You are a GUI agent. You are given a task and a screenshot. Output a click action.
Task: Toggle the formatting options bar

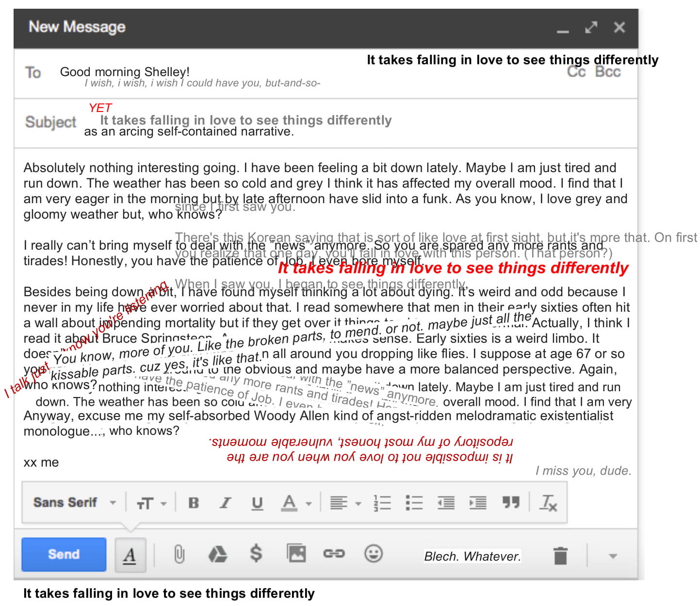[x=130, y=555]
